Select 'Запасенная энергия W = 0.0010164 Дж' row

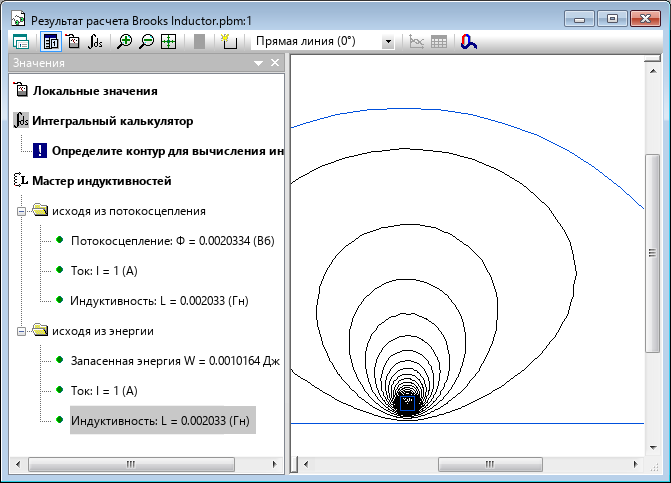tap(175, 361)
